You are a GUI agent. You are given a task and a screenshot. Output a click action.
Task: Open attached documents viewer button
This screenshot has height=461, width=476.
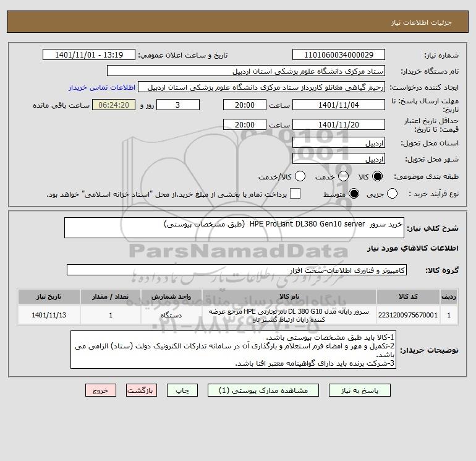click(263, 390)
